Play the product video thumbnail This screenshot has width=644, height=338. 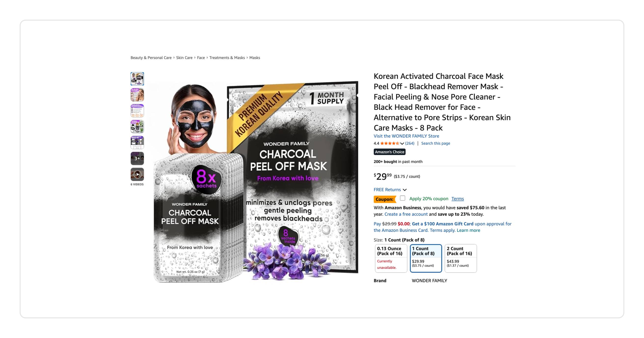[137, 174]
